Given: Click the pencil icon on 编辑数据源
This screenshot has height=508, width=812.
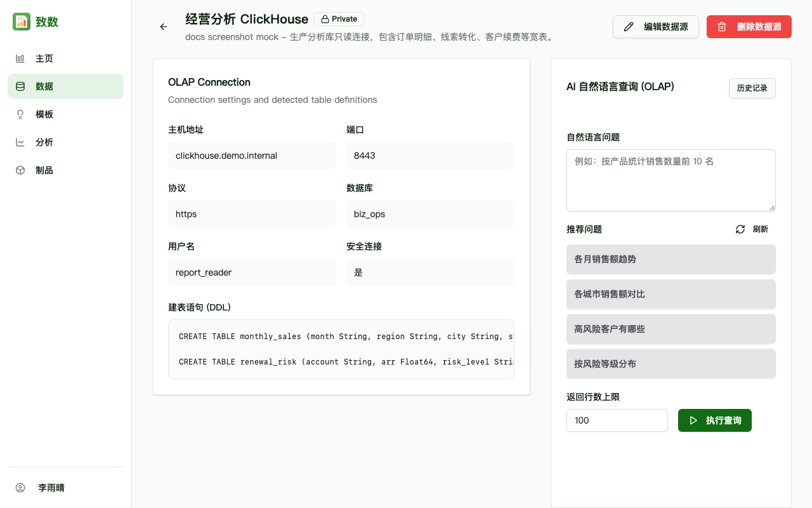Looking at the screenshot, I should [x=629, y=27].
